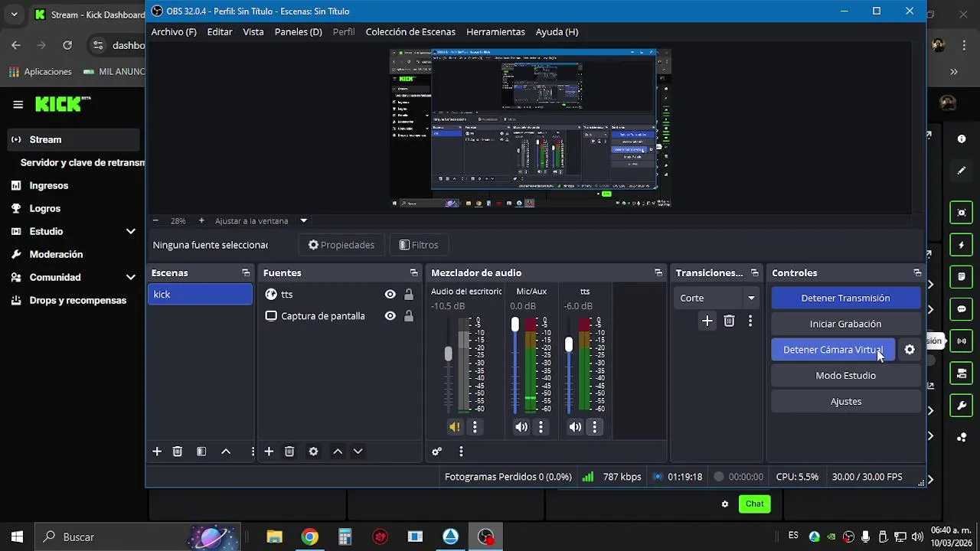Open Google Chrome from the taskbar
The image size is (980, 551).
click(x=309, y=537)
